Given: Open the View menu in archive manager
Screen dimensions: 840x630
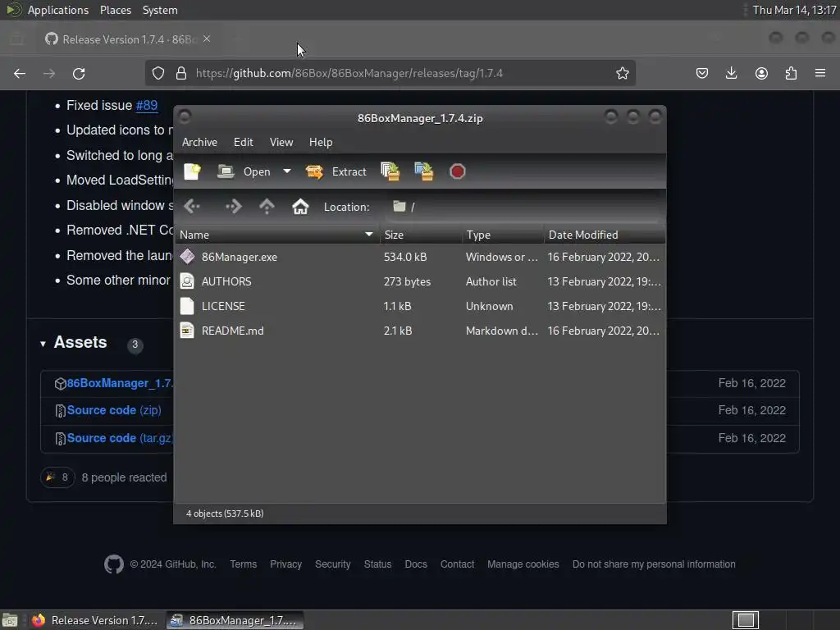Looking at the screenshot, I should point(281,142).
